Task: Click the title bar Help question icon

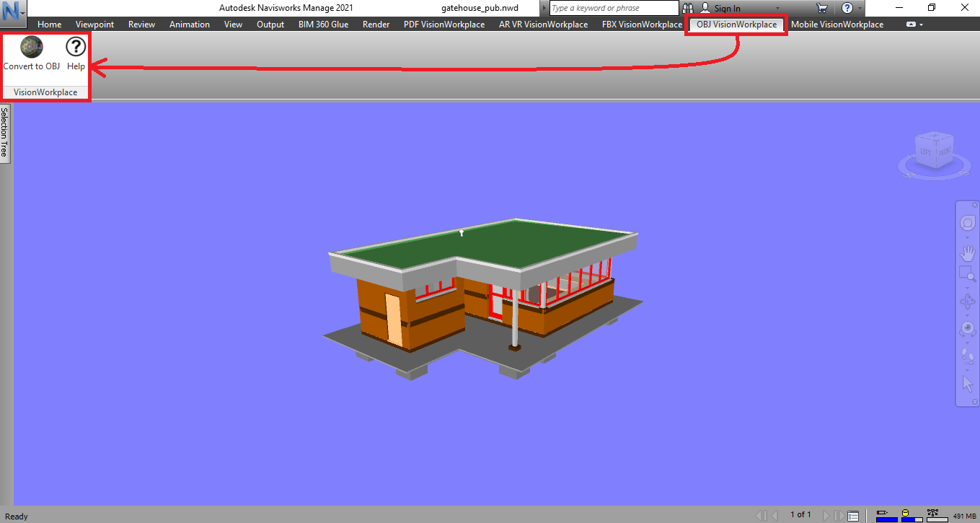Action: [x=847, y=8]
